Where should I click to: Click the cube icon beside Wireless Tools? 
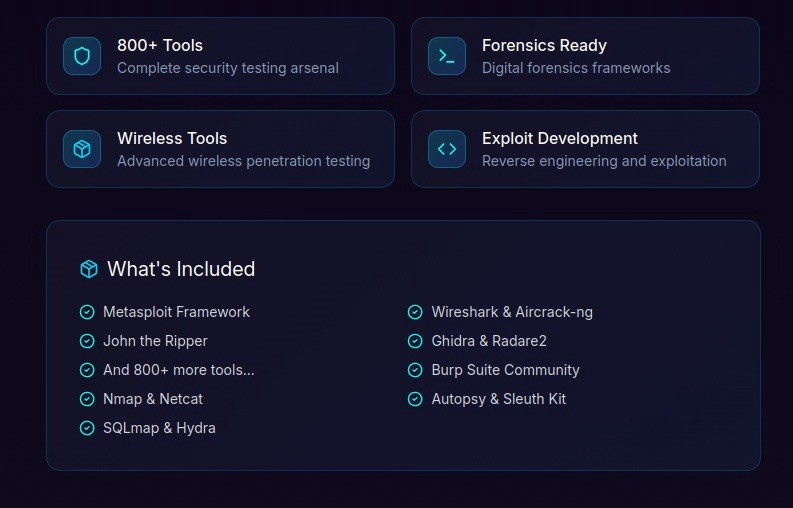[82, 149]
